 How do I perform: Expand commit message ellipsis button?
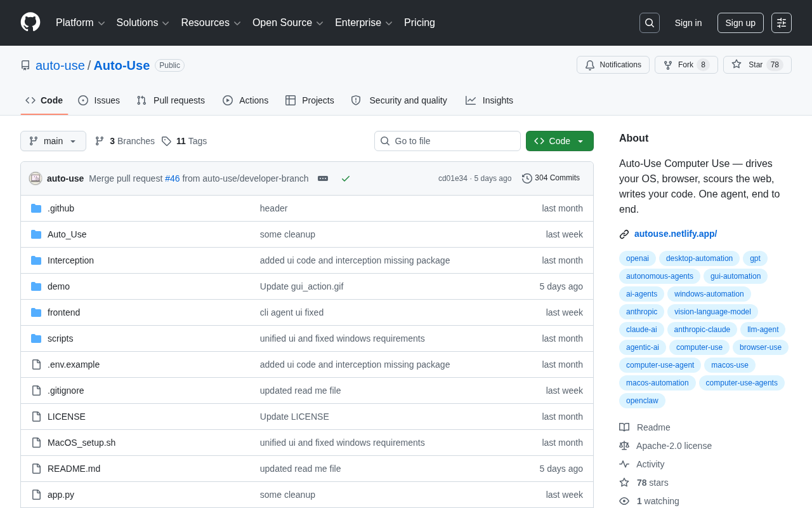pyautogui.click(x=323, y=178)
